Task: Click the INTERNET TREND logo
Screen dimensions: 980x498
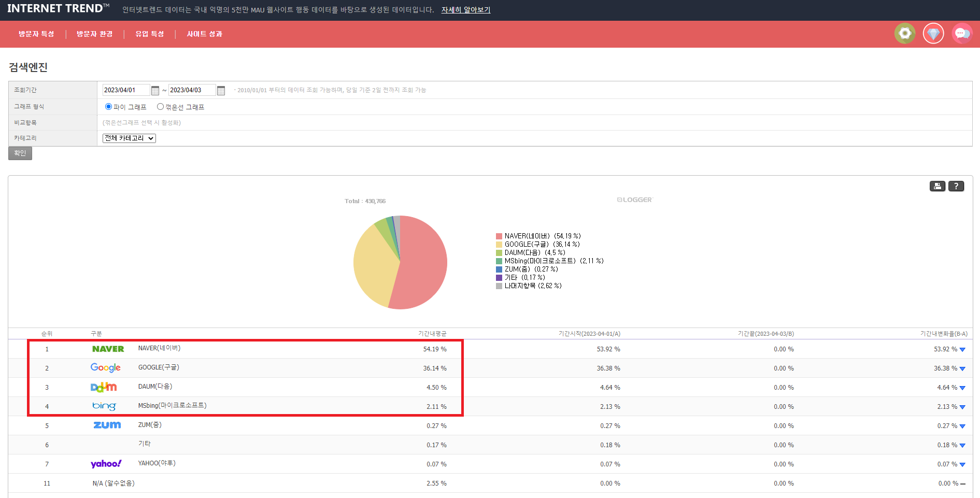Action: [x=58, y=9]
